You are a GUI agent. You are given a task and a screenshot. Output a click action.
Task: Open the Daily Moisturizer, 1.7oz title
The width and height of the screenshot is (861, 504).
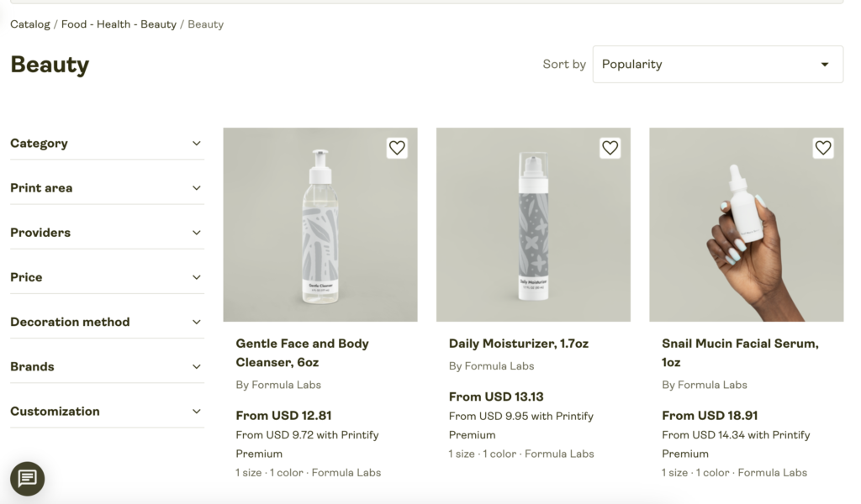tap(518, 344)
